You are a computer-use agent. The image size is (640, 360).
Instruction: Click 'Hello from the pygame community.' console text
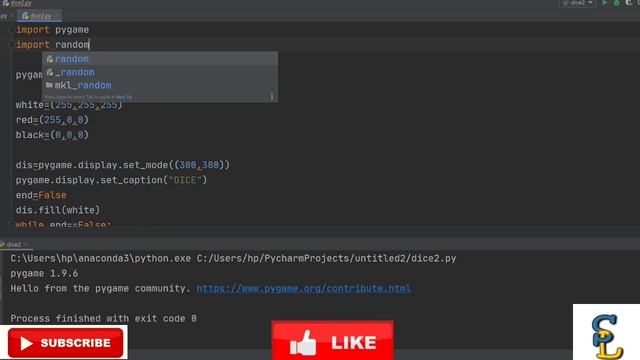coord(100,288)
